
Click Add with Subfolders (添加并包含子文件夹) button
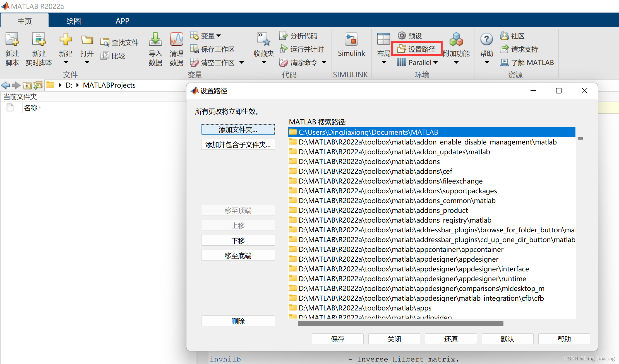click(x=238, y=144)
